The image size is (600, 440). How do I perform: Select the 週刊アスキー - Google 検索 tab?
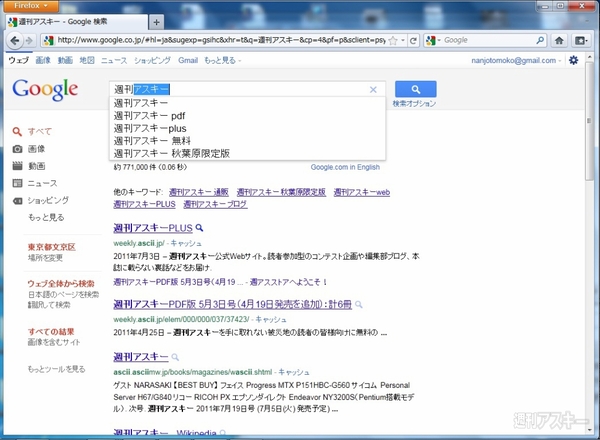coord(77,22)
